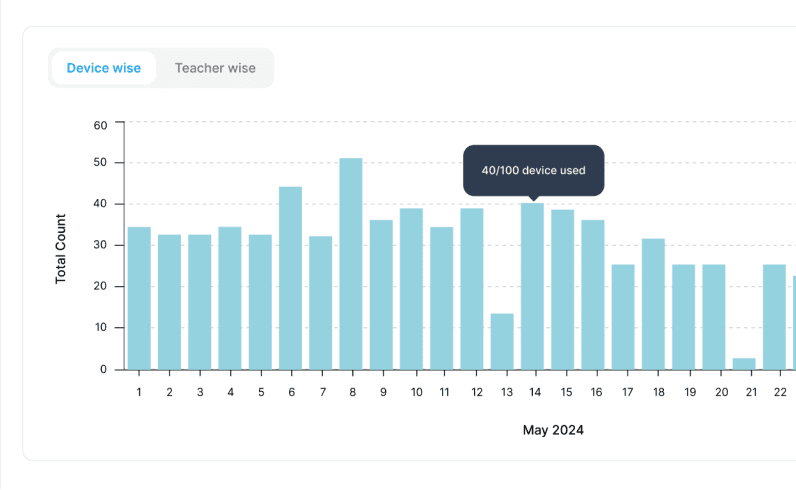This screenshot has width=796, height=490.
Task: Click the Total Count axis title
Action: tap(61, 248)
